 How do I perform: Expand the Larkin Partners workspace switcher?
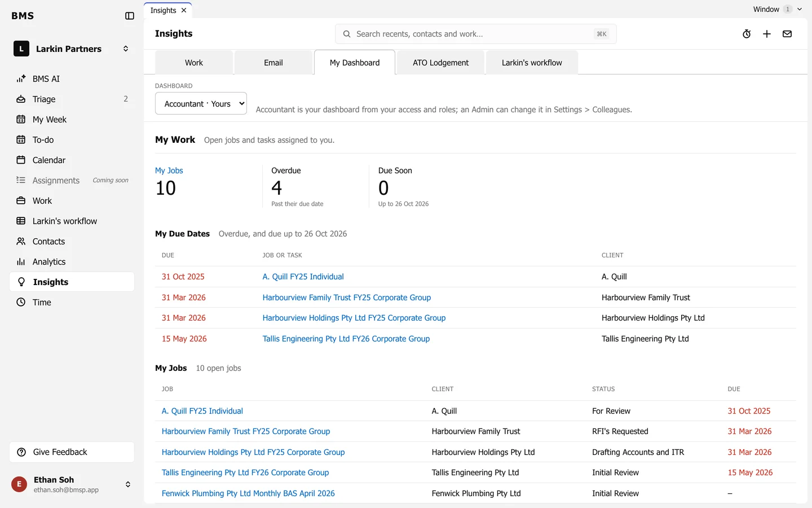pyautogui.click(x=126, y=49)
